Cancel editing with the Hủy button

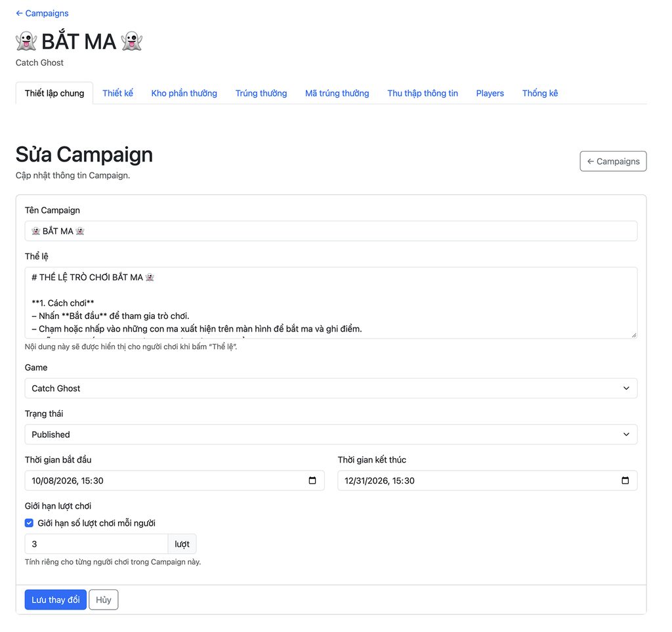point(103,599)
